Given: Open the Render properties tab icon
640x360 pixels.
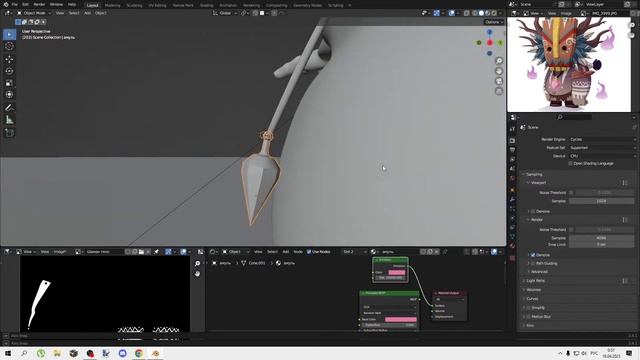Looking at the screenshot, I should pyautogui.click(x=512, y=140).
